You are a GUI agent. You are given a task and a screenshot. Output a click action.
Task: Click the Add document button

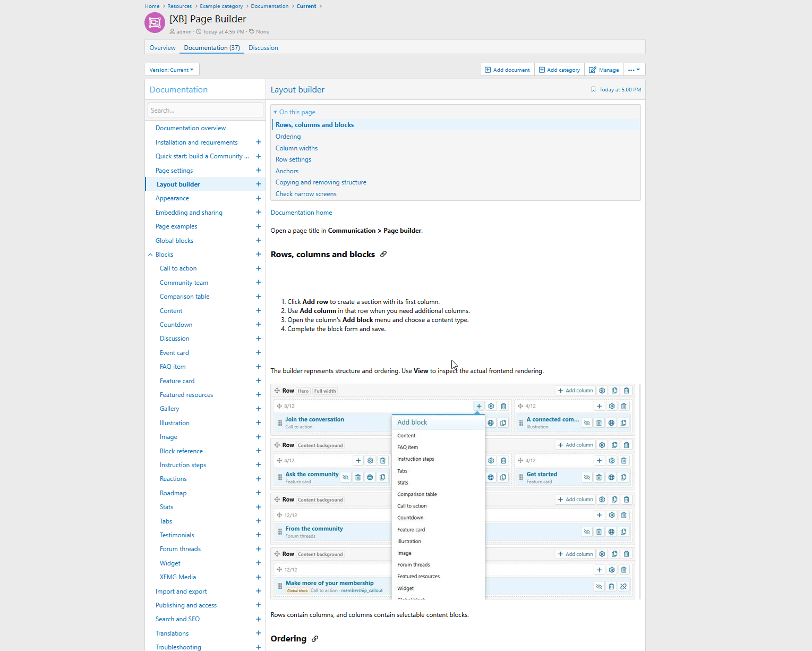point(507,70)
